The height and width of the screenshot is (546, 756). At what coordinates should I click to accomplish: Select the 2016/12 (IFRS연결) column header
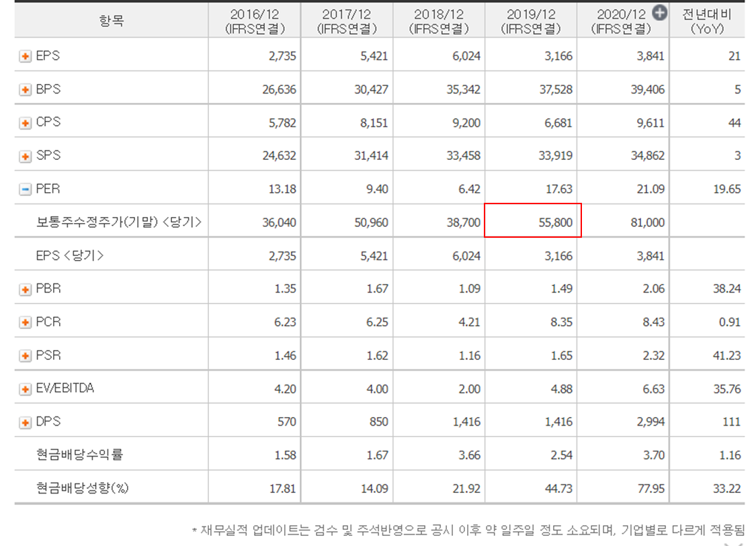click(x=255, y=21)
